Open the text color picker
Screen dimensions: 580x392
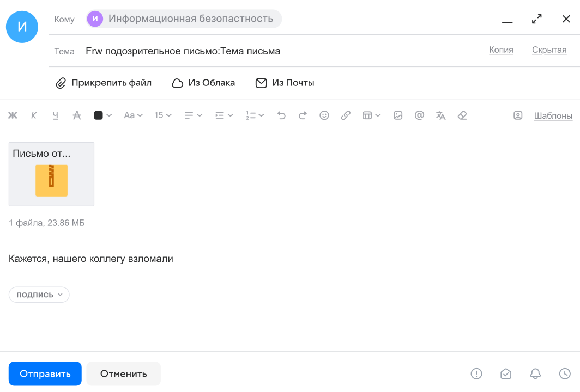[x=102, y=115]
